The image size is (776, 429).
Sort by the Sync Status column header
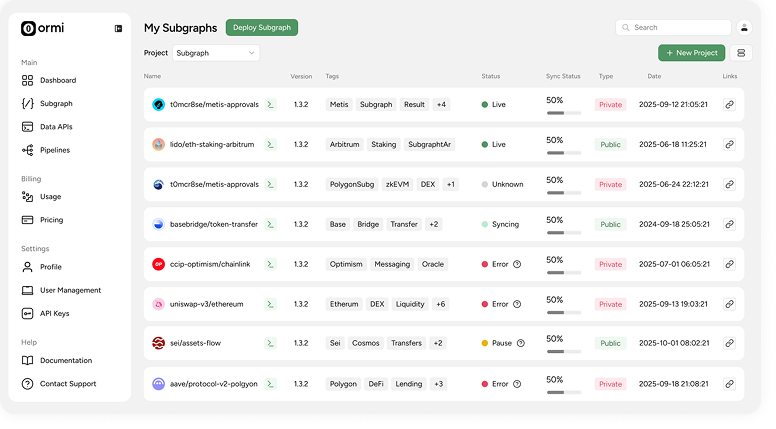click(563, 76)
